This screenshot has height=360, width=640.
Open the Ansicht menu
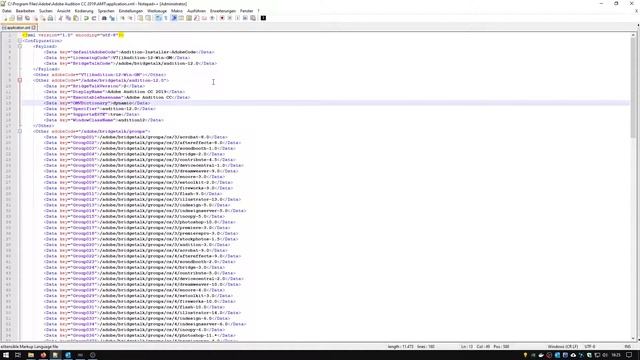pyautogui.click(x=64, y=11)
